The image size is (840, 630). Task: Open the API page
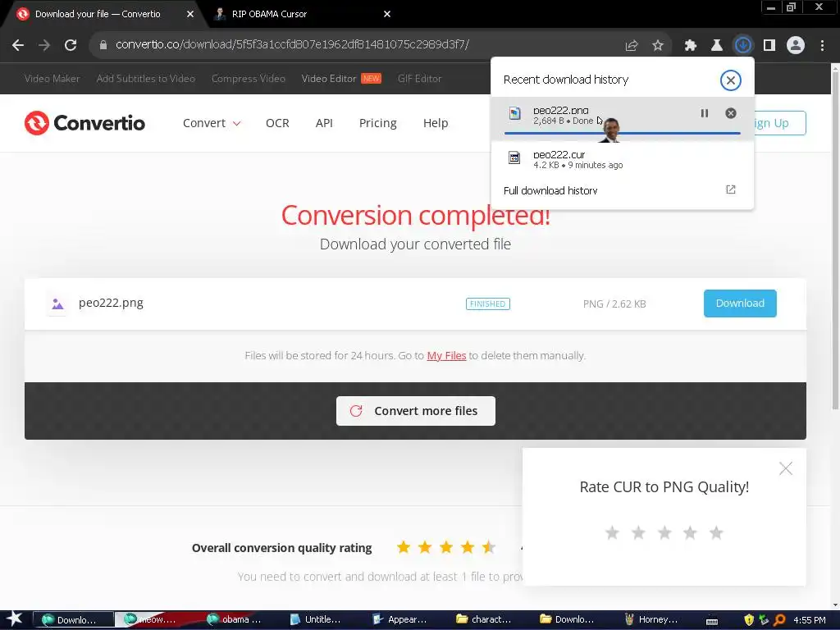pos(324,123)
